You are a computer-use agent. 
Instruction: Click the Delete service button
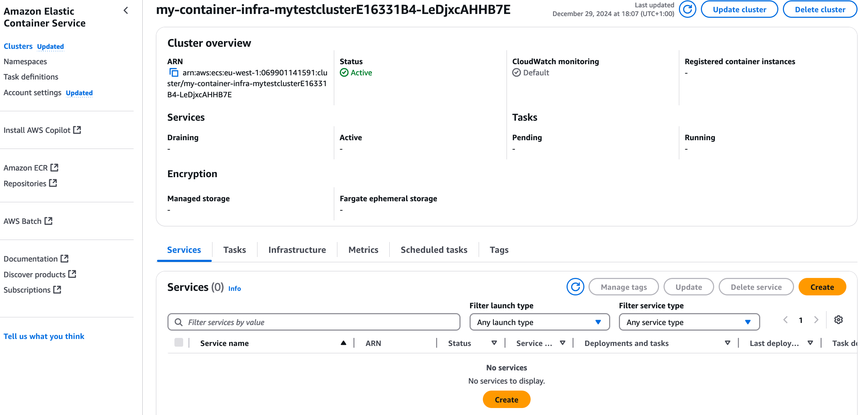pos(756,287)
